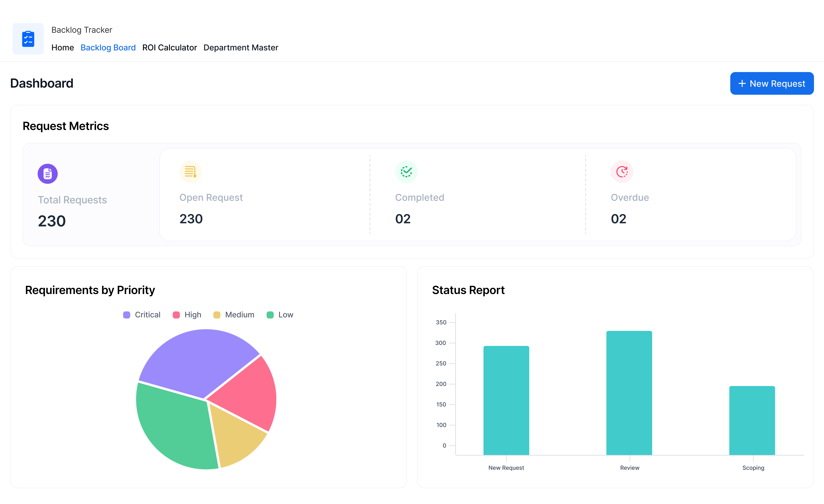
Task: Select the Dashboard heading
Action: tap(41, 83)
